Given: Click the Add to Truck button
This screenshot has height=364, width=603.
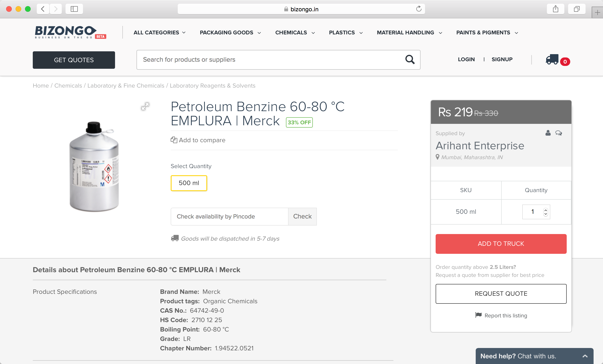Looking at the screenshot, I should point(501,244).
